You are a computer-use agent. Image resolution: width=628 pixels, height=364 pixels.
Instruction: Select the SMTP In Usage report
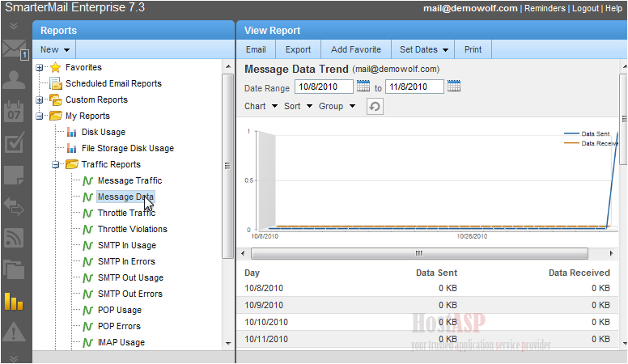(x=127, y=245)
